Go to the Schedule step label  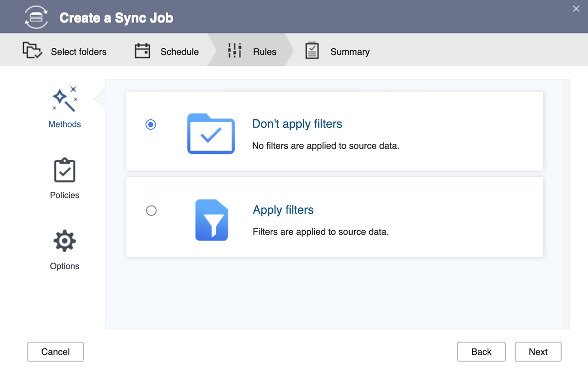click(180, 52)
